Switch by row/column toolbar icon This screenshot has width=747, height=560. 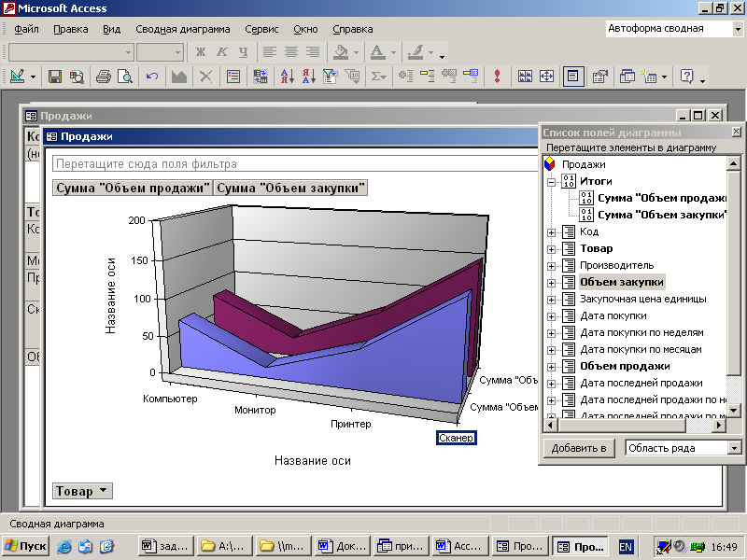coord(261,77)
